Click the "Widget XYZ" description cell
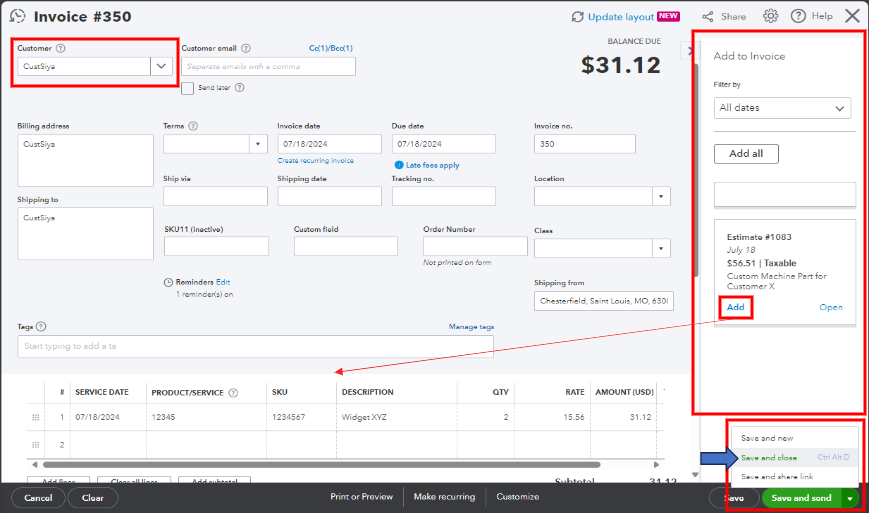 tap(396, 417)
